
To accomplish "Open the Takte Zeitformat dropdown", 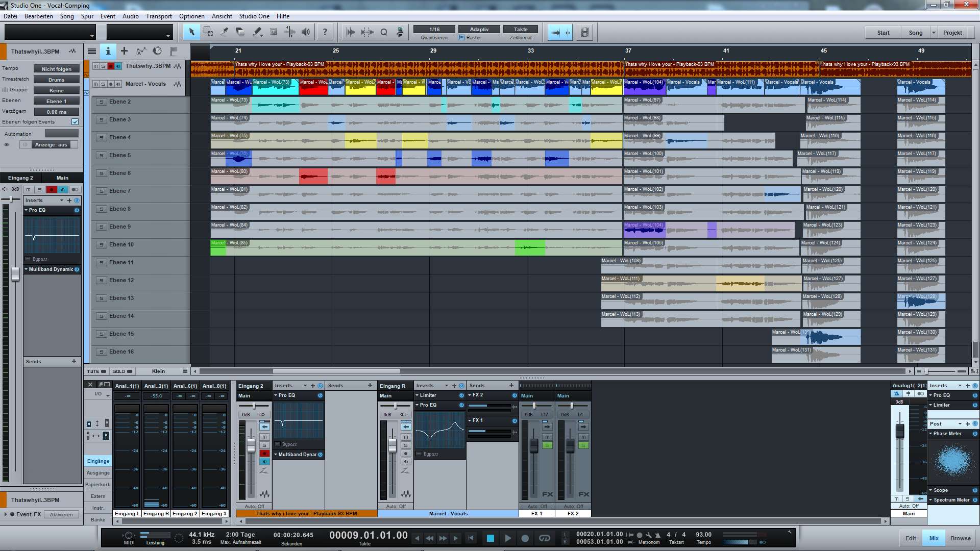I will (521, 29).
